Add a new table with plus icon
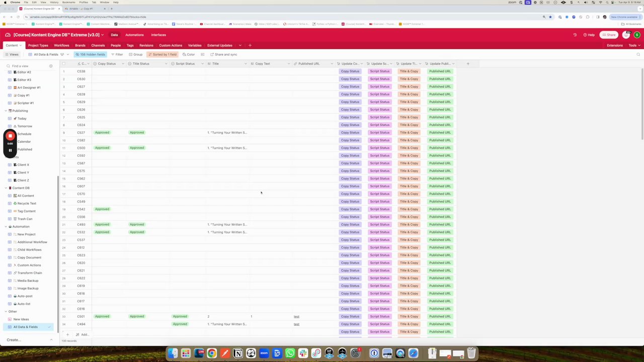Screen dimensions: 644x362 point(250,45)
